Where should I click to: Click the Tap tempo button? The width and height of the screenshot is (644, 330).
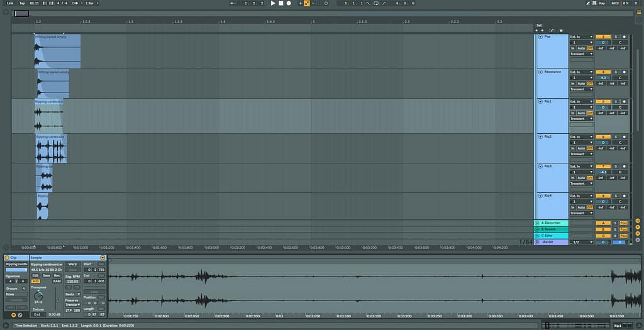[22, 3]
